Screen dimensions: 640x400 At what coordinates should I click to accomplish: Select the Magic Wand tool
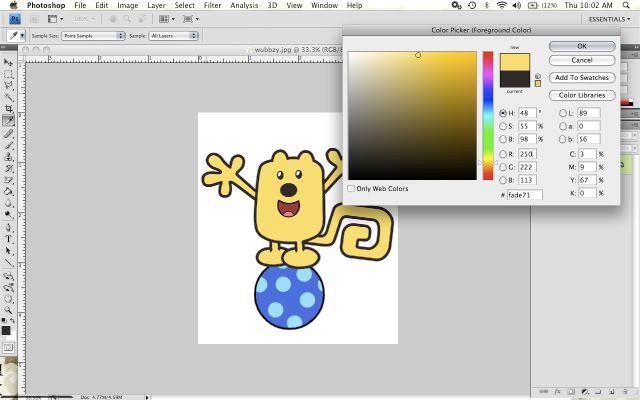(x=8, y=97)
